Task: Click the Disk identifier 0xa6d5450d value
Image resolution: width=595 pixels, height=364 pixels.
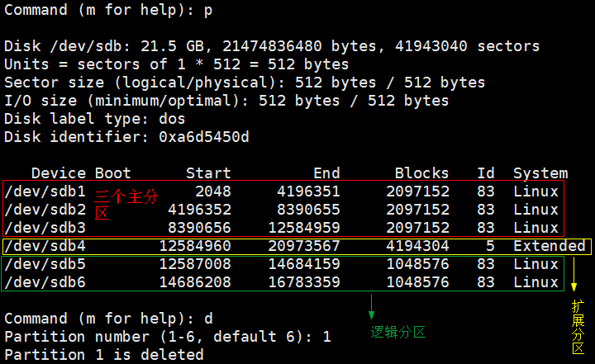Action: coord(204,137)
